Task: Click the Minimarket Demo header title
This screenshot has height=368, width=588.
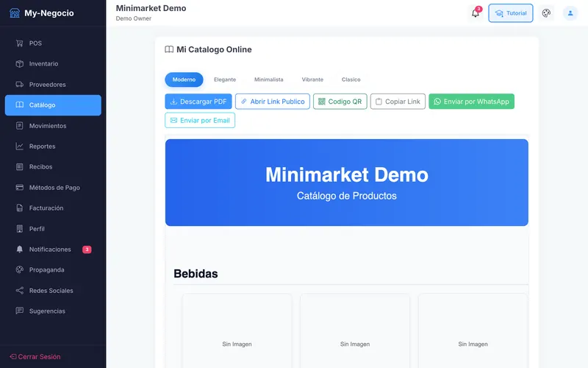Action: (x=151, y=8)
